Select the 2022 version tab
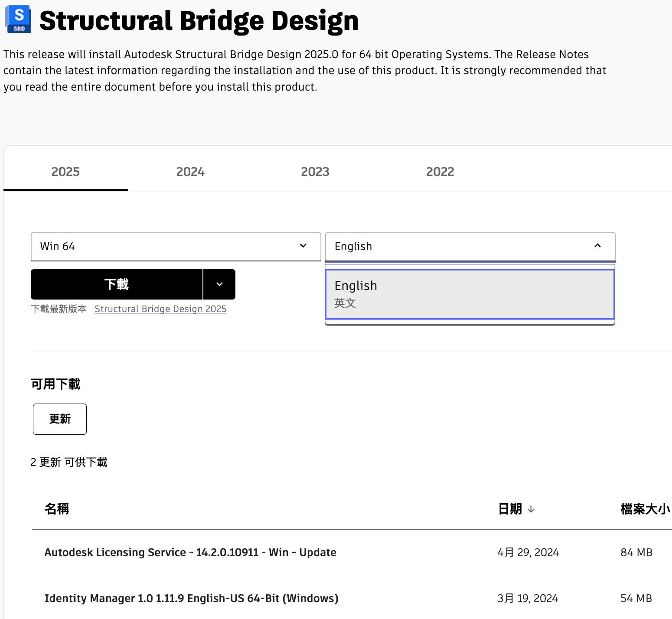The image size is (672, 619). [440, 172]
